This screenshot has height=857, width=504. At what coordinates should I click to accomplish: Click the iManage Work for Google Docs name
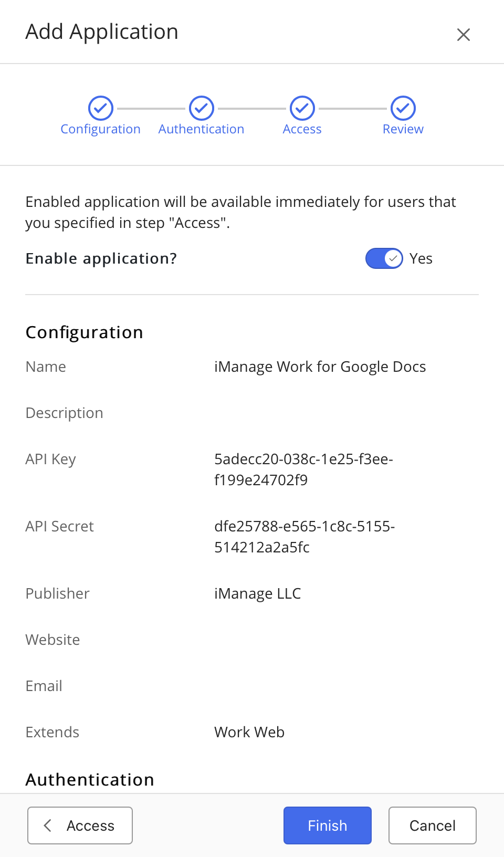[320, 367]
